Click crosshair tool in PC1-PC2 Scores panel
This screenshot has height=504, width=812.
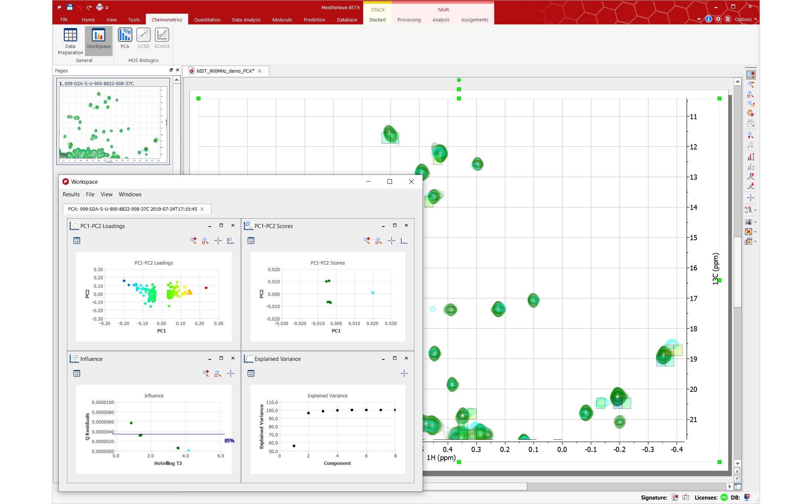(x=392, y=241)
